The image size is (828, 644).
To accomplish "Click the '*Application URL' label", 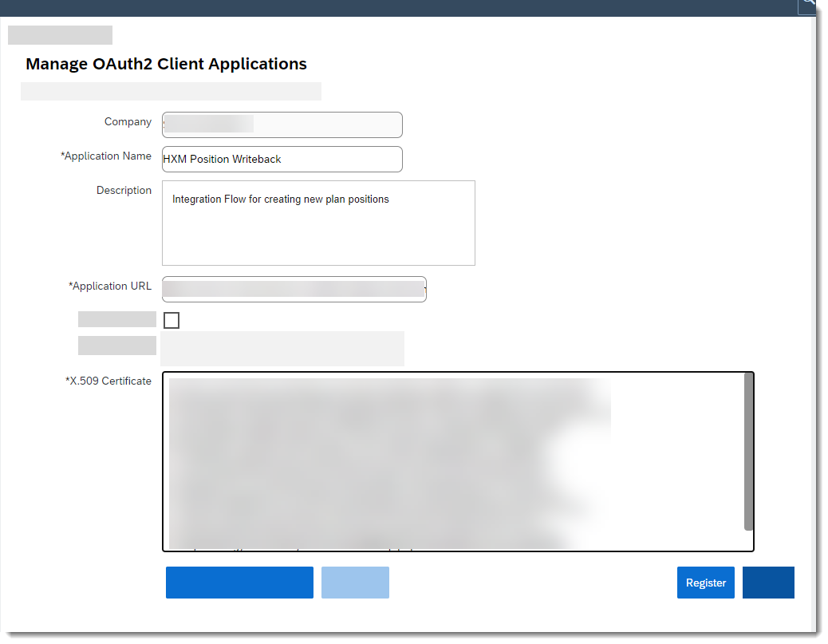I will (110, 286).
